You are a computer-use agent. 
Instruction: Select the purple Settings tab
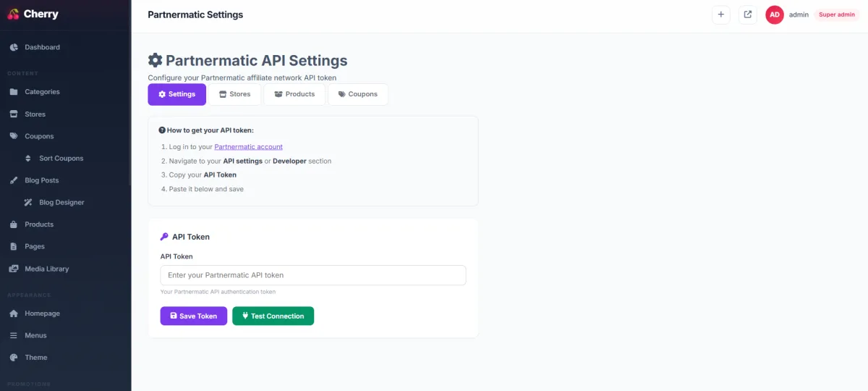coord(176,94)
